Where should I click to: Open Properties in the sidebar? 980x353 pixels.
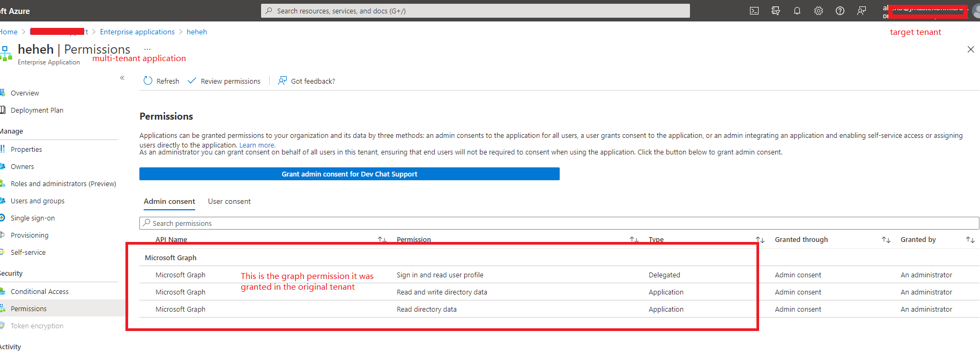pyautogui.click(x=26, y=149)
